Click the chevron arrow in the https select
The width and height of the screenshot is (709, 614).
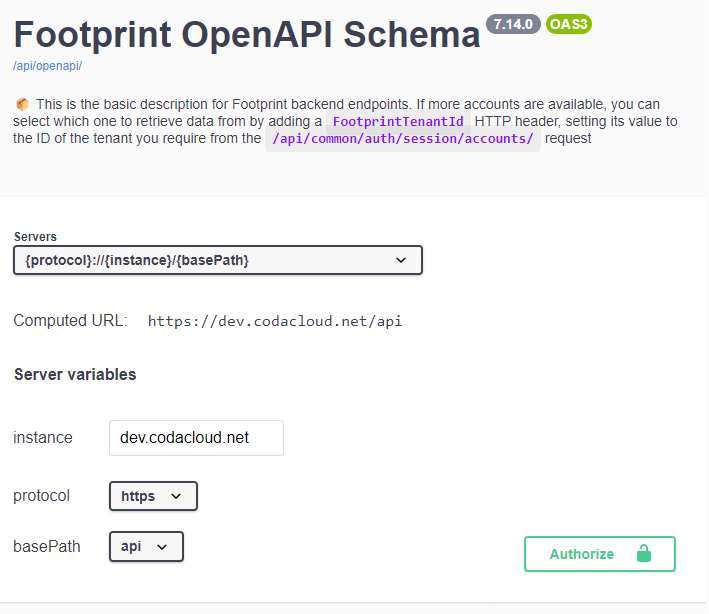(x=176, y=496)
